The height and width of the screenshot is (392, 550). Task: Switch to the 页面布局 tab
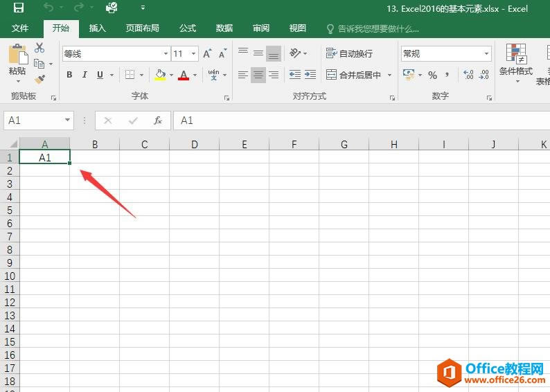click(x=143, y=28)
